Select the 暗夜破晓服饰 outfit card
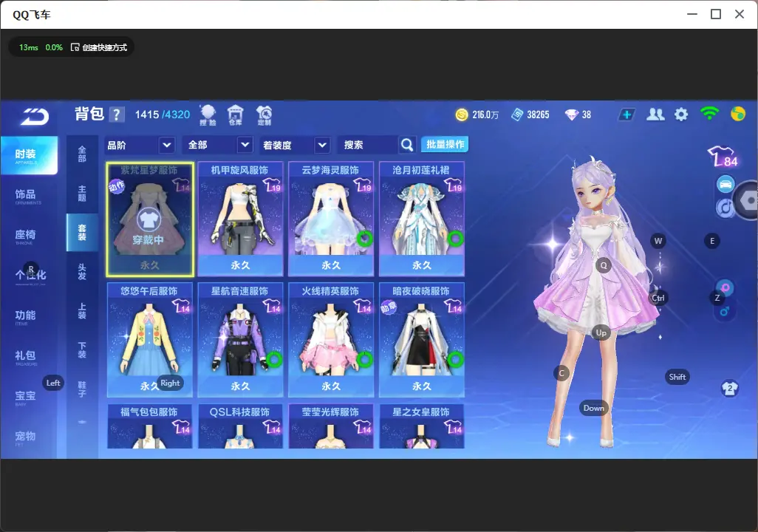Image resolution: width=758 pixels, height=532 pixels. [422, 340]
